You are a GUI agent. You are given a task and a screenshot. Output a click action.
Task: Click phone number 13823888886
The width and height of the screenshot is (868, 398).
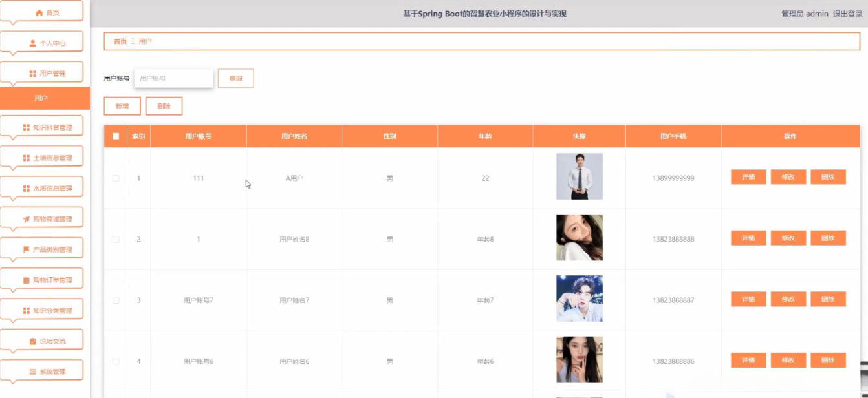click(673, 362)
